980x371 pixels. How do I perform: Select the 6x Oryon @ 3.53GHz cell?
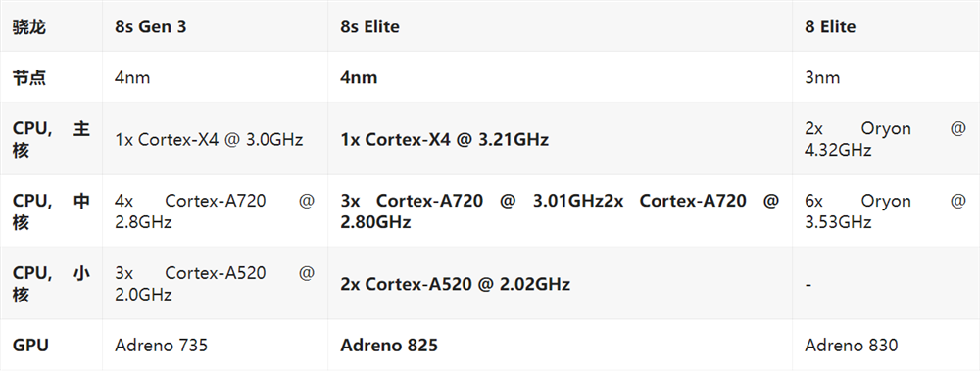click(x=885, y=211)
